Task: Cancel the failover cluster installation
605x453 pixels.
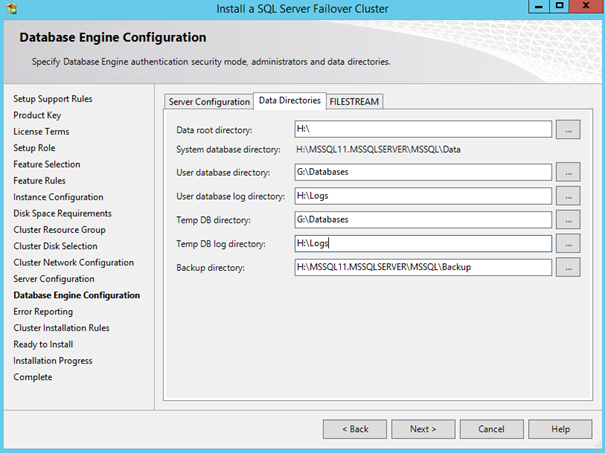Action: click(x=491, y=429)
